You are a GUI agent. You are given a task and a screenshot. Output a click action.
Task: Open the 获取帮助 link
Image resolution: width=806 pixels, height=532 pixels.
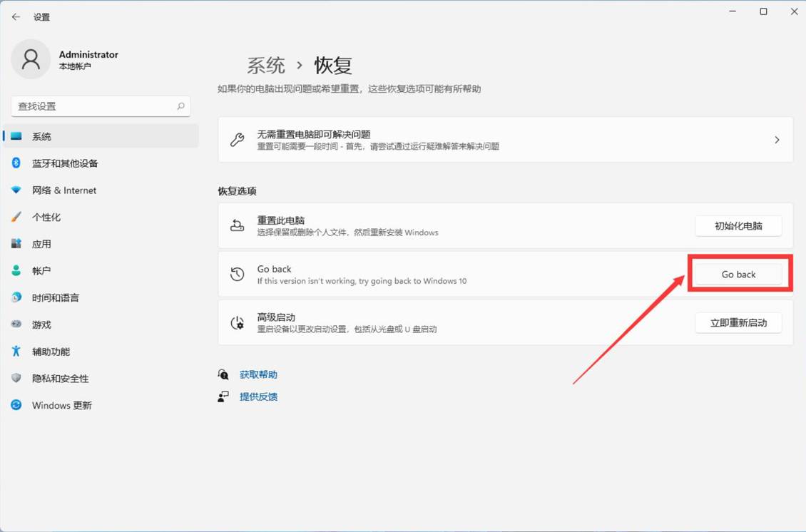click(258, 374)
